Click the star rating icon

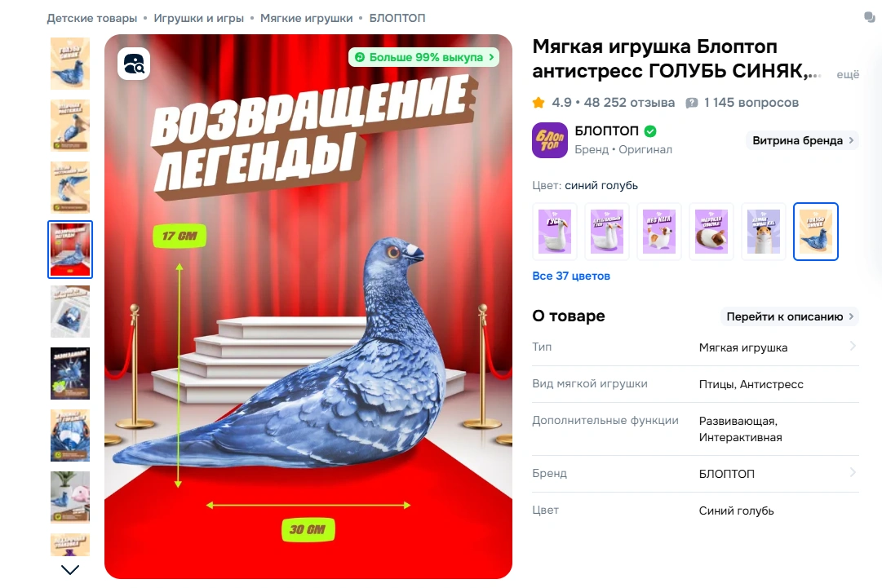click(x=539, y=102)
